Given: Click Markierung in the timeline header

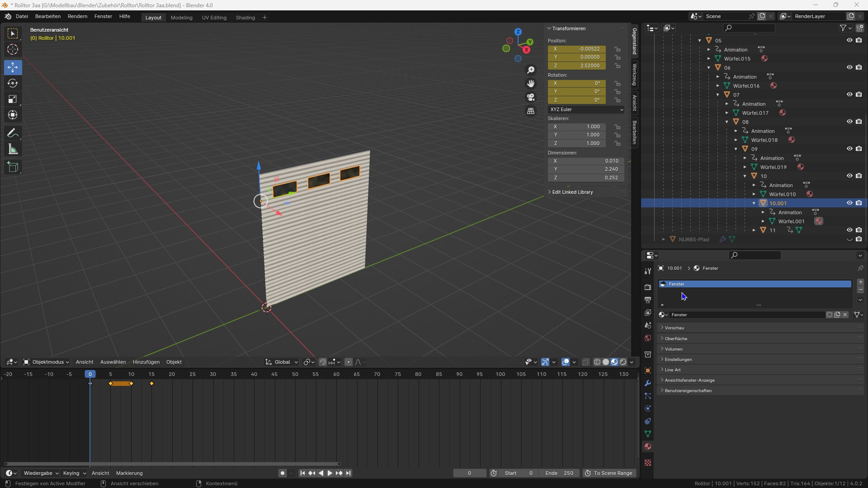Looking at the screenshot, I should coord(129,473).
